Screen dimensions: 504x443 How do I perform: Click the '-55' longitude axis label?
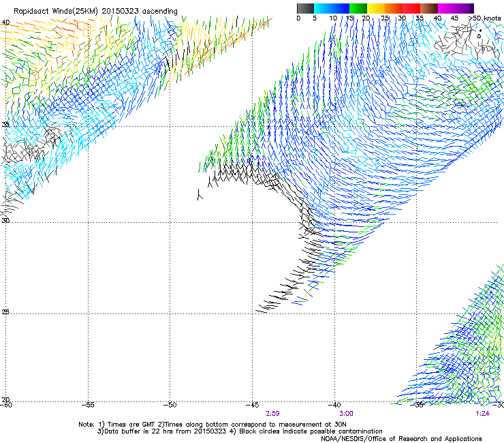pos(88,405)
